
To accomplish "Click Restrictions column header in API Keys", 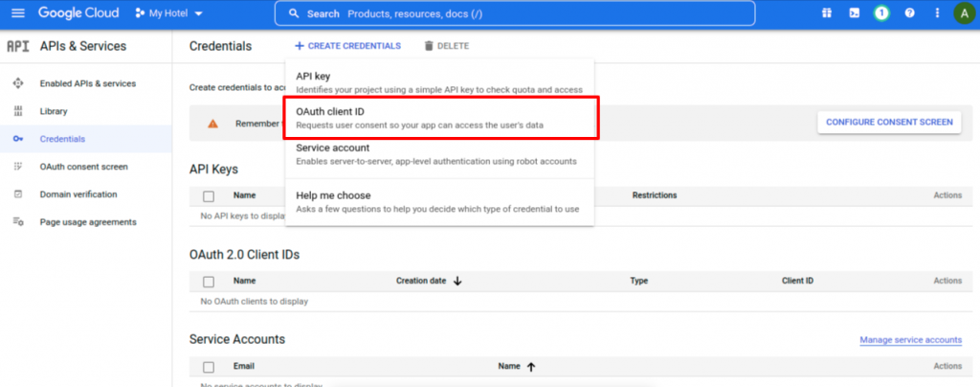I will point(655,195).
